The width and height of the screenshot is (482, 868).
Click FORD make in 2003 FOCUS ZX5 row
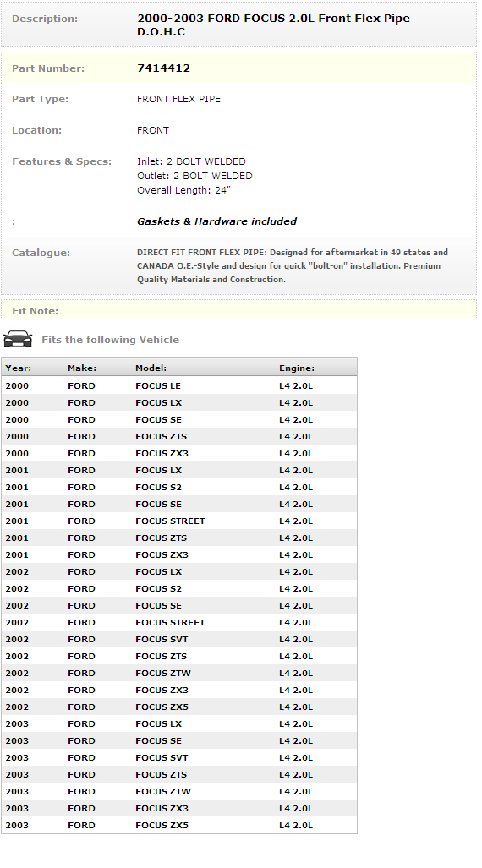click(81, 825)
